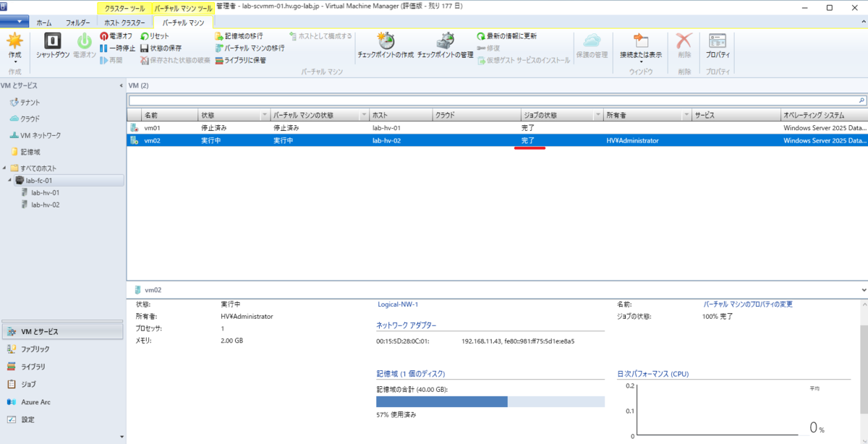Select テナント in navigation pane
This screenshot has width=868, height=444.
(25, 103)
